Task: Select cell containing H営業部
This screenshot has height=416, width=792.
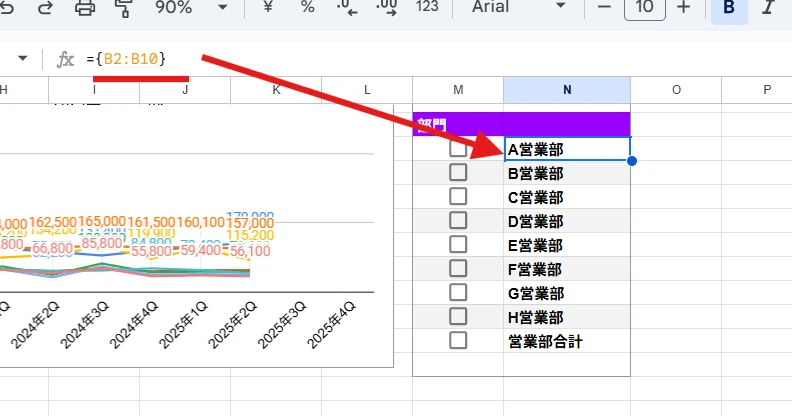Action: tap(567, 317)
